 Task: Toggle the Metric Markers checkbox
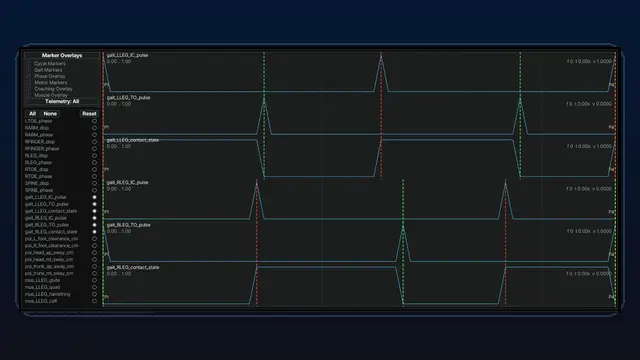29,82
